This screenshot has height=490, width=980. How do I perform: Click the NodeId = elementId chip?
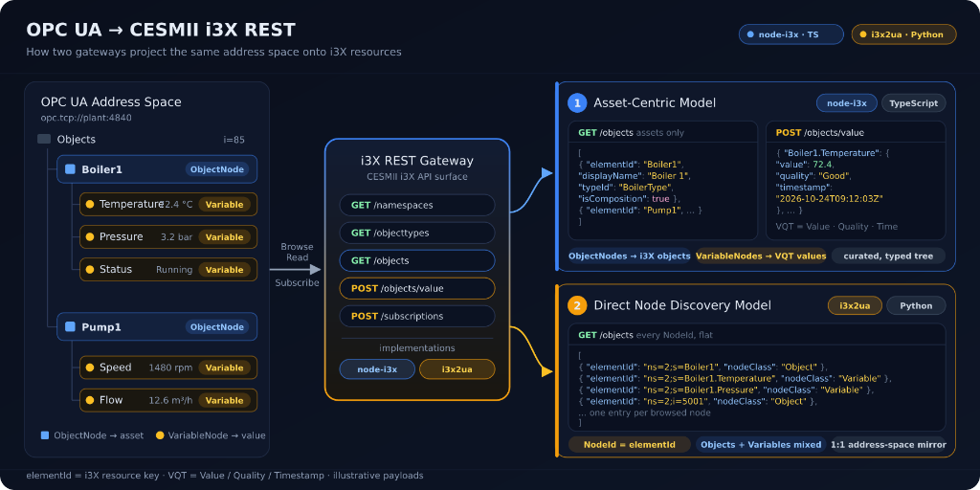point(630,444)
